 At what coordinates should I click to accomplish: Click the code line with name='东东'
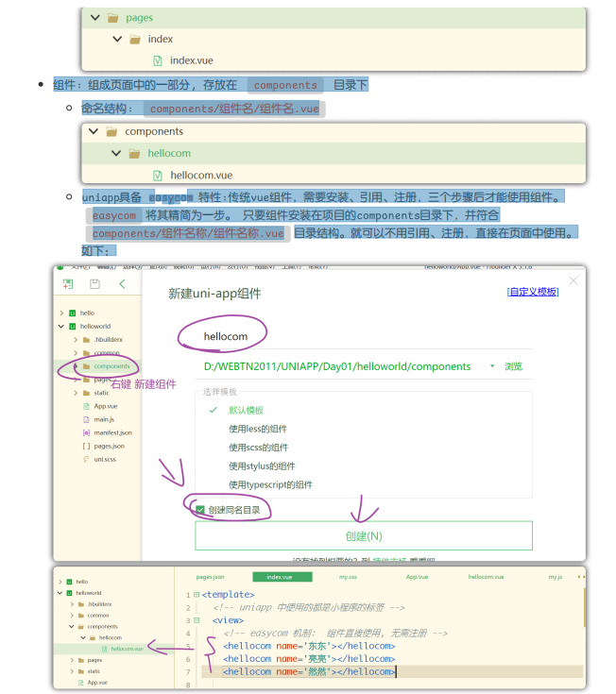coord(309,646)
